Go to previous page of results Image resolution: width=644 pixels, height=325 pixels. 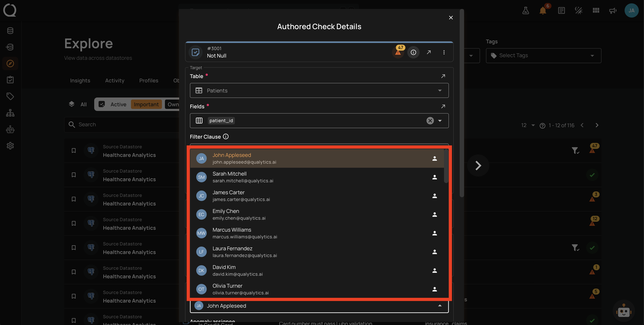tap(582, 126)
